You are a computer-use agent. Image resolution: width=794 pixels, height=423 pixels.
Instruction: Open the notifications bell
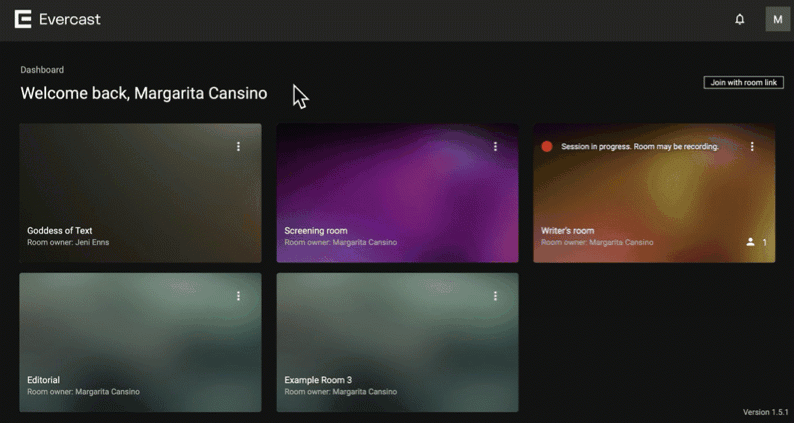coord(740,19)
